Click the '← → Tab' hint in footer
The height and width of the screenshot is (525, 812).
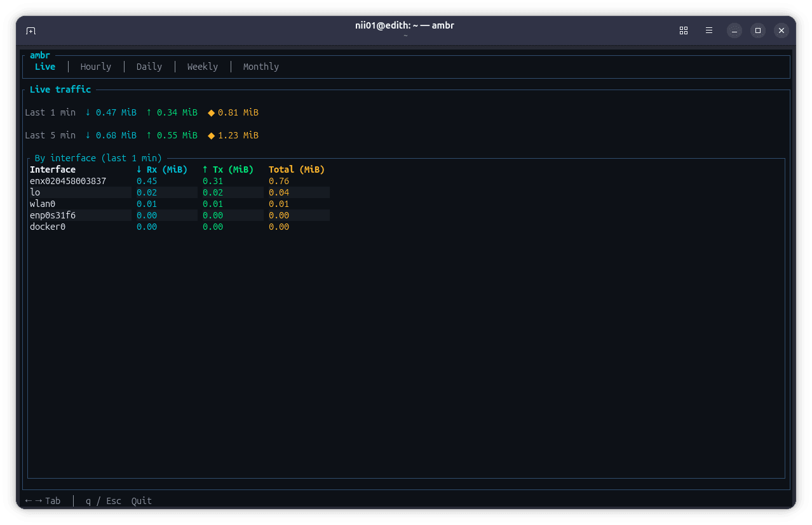(x=43, y=501)
